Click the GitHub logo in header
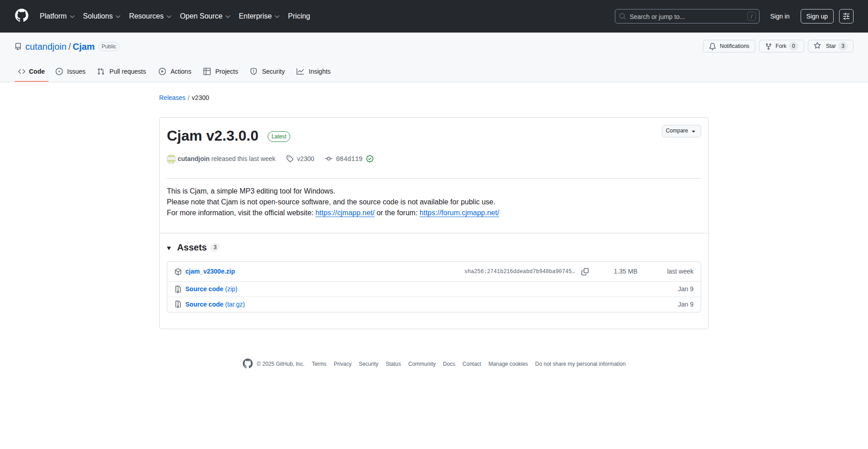The image size is (868, 449). coord(22,16)
